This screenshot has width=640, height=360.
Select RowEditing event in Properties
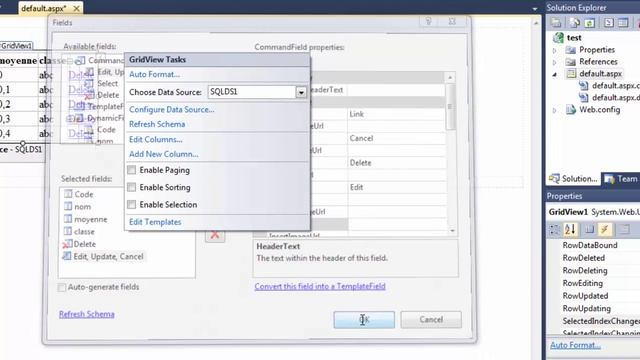582,283
